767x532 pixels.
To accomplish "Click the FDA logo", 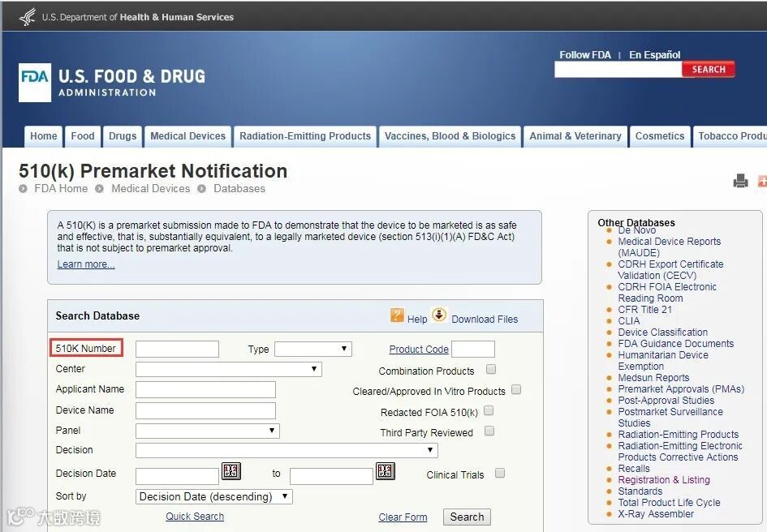I will [x=35, y=82].
